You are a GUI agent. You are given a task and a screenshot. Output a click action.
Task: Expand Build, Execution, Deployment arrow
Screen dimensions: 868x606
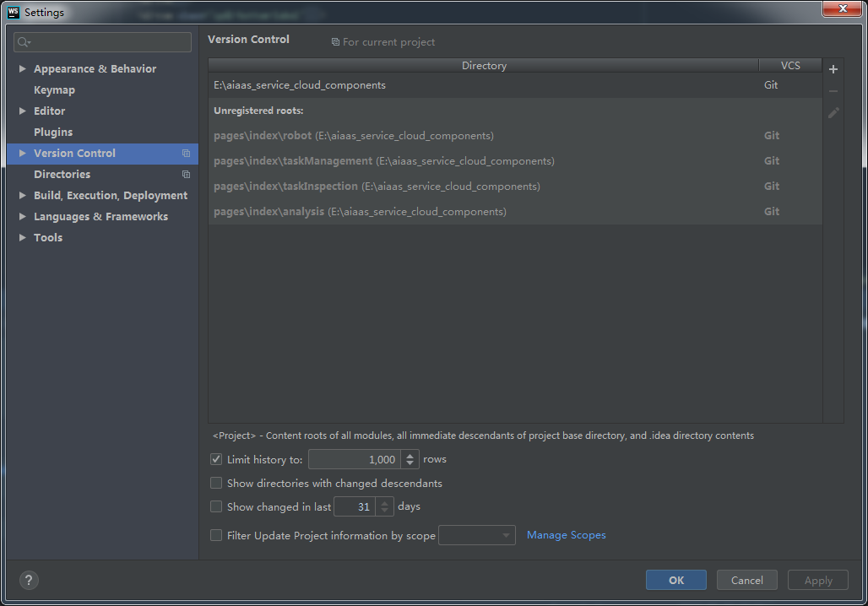(x=22, y=195)
